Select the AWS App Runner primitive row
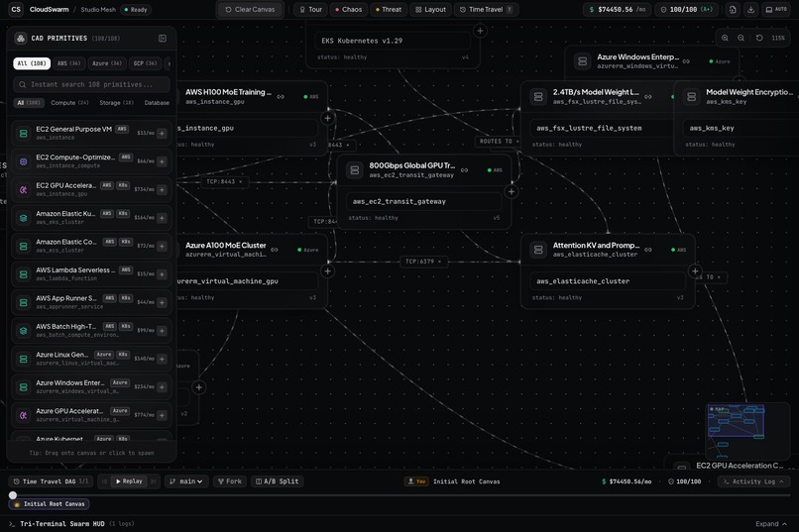Image resolution: width=799 pixels, height=532 pixels. [91, 302]
